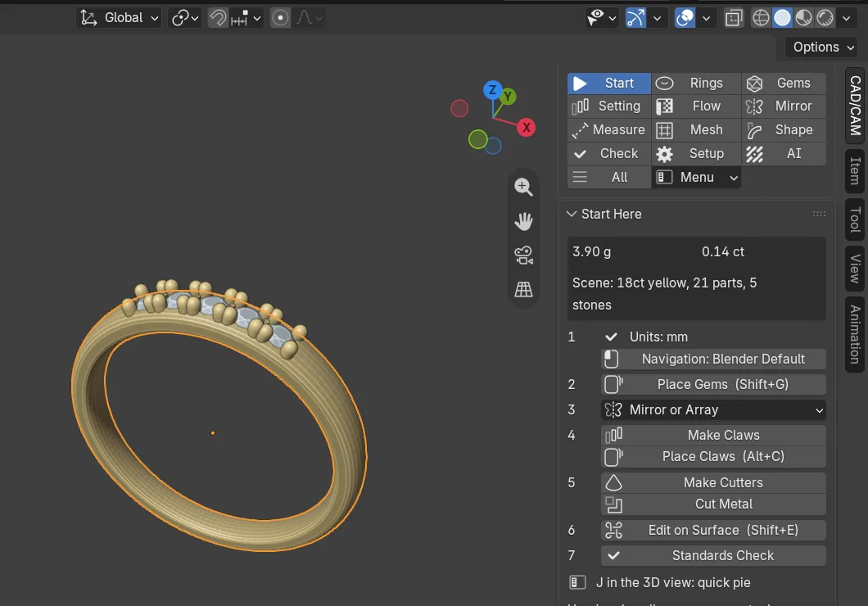Click the Make Claws button
The image size is (868, 606).
point(713,436)
